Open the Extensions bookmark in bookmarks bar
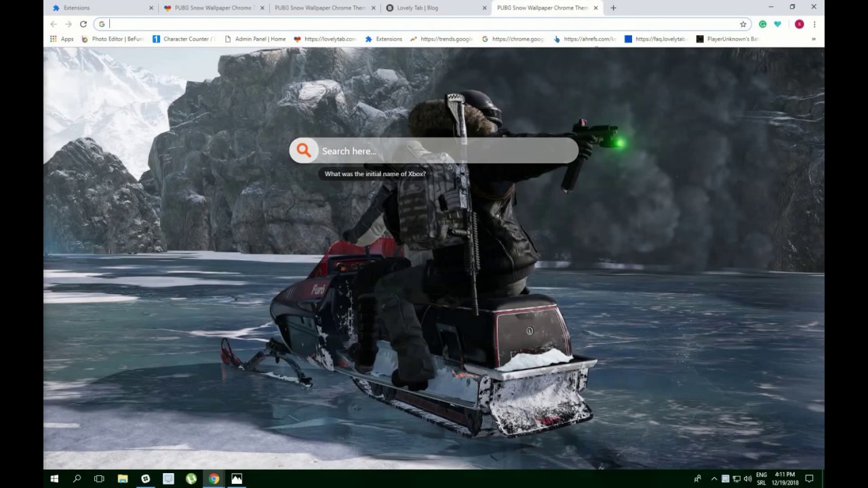 coord(384,39)
